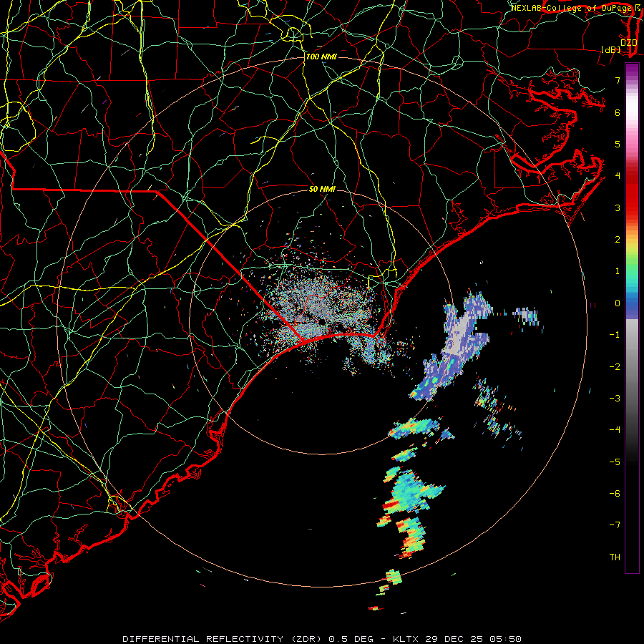This screenshot has width=644, height=644.
Task: Click the KLTX 29 DEC 25 05:50 timestamp
Action: tap(457, 639)
